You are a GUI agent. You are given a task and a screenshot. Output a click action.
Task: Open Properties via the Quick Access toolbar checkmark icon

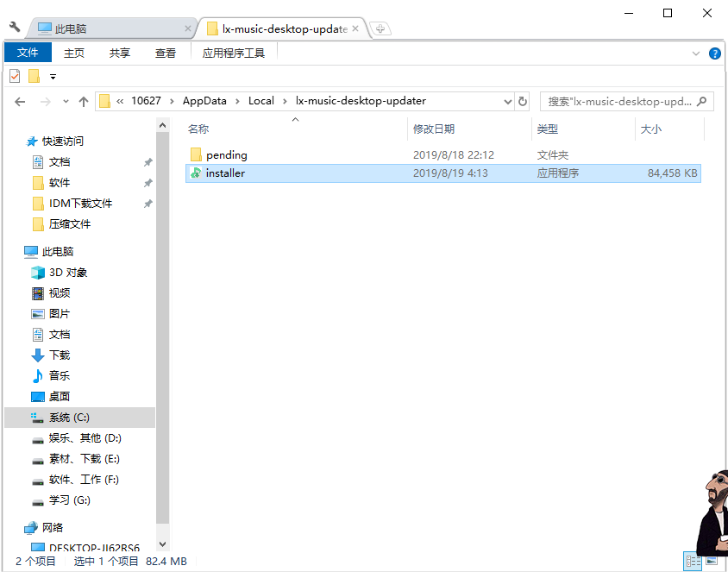14,76
